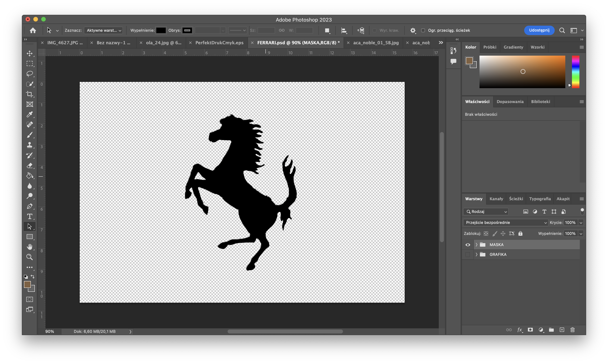
Task: Open the History panel icon
Action: tap(453, 51)
